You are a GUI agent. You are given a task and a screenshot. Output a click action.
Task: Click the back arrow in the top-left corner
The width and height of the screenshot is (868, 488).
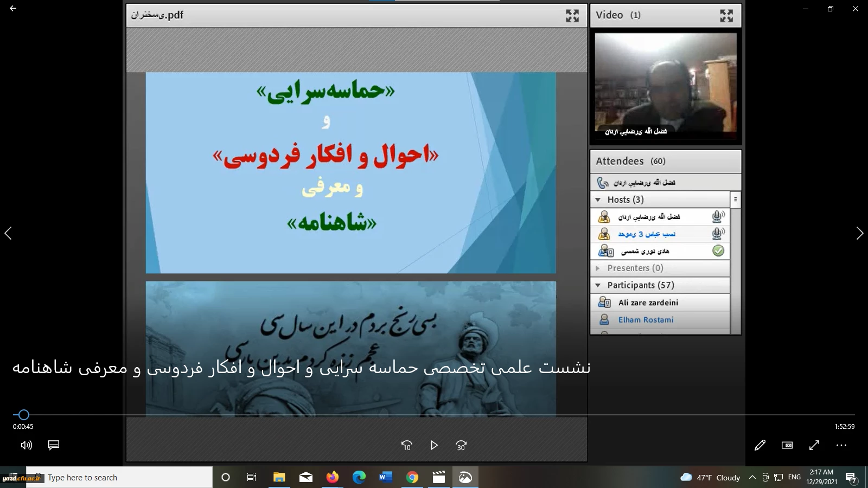[x=13, y=9]
